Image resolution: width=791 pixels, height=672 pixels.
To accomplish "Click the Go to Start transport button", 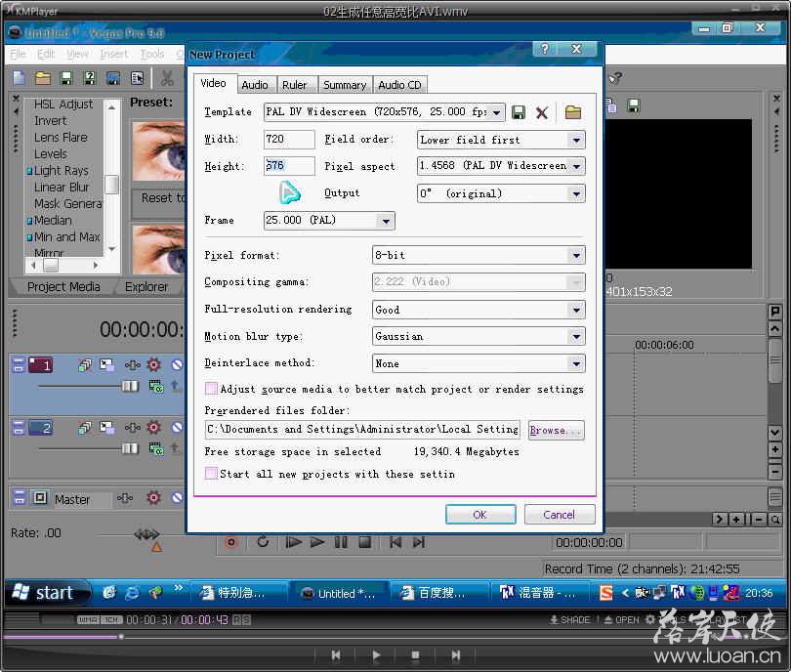I will pos(395,542).
